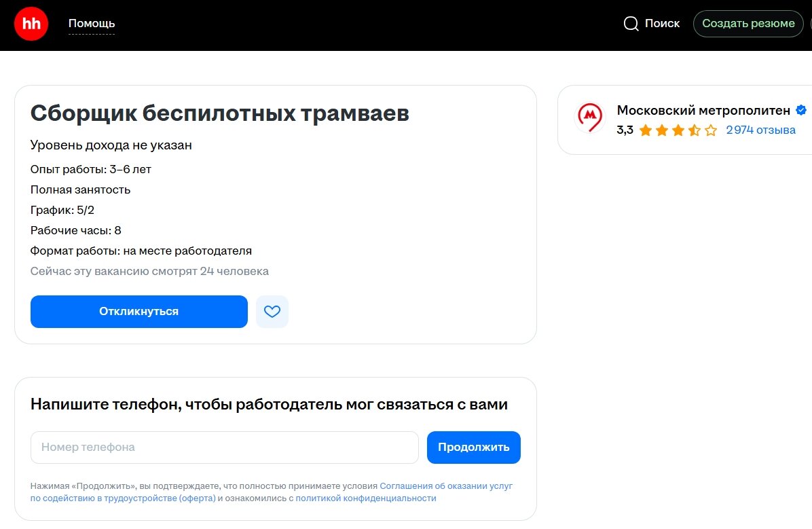Focus the Номер телефона input field

[224, 448]
